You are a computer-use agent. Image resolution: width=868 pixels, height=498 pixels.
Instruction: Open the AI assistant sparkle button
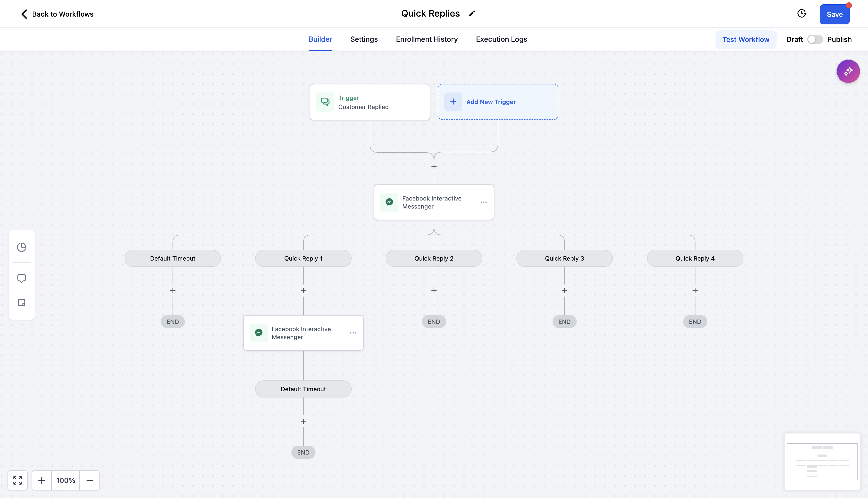(848, 71)
